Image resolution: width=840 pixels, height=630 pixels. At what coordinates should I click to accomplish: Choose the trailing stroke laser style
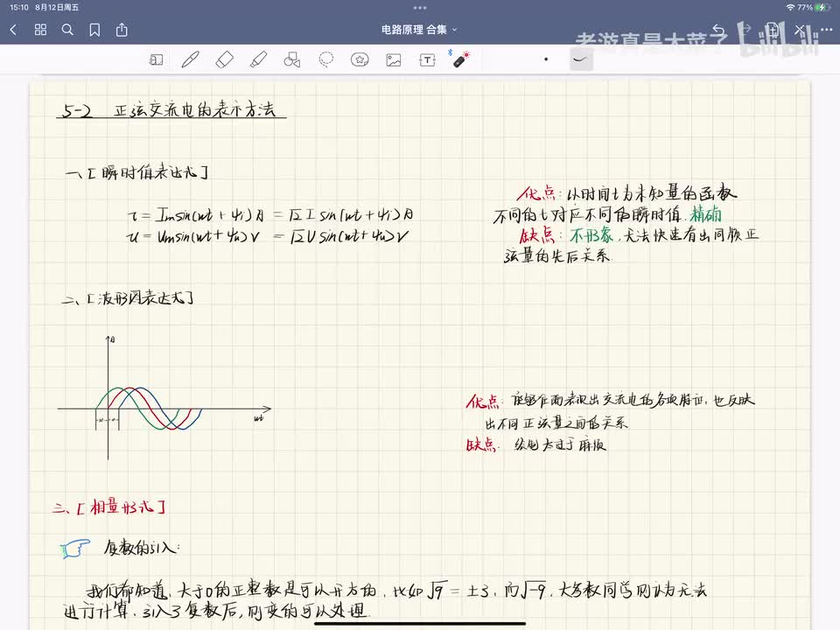tap(581, 59)
